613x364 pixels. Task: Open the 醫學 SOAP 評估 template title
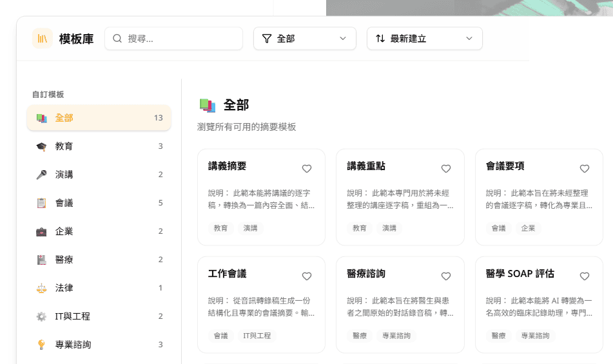[x=520, y=274]
